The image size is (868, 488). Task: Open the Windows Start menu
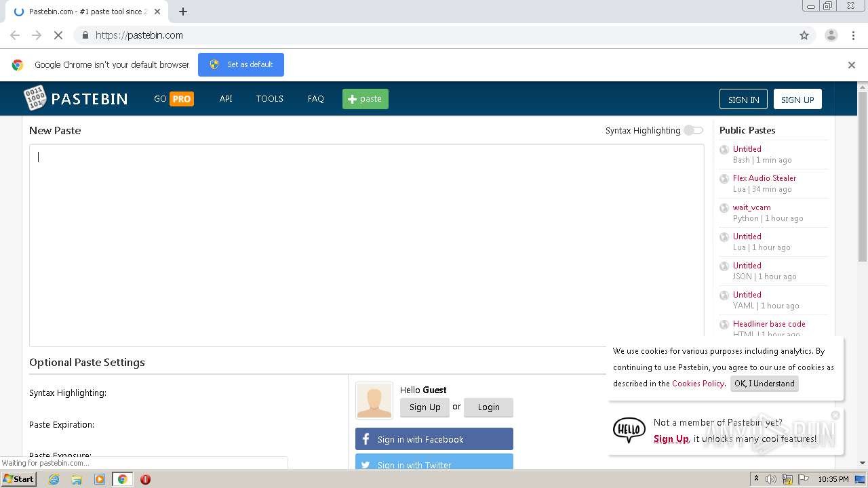19,479
